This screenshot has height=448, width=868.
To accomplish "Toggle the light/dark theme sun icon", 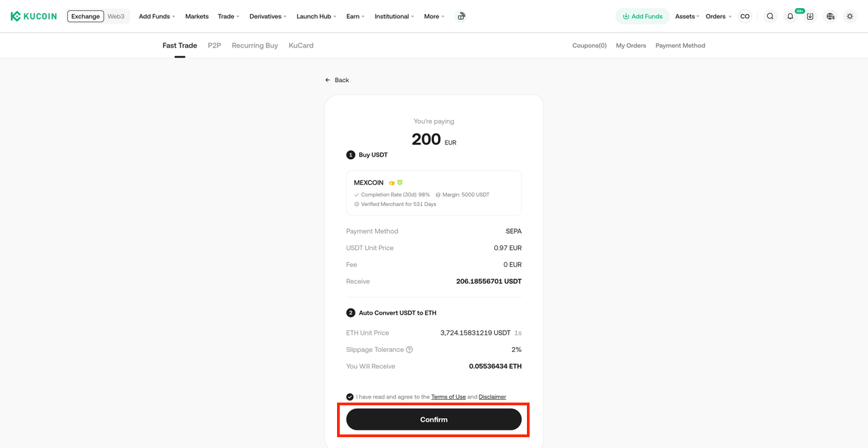I will pos(850,16).
